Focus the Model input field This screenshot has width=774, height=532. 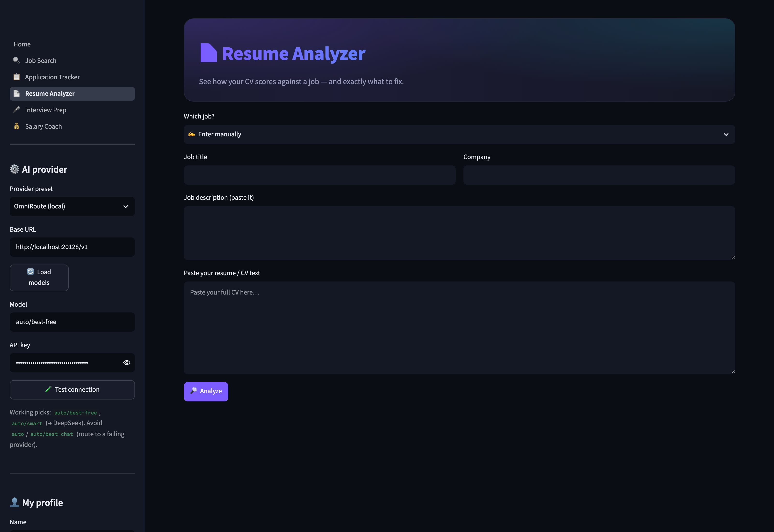coord(72,322)
